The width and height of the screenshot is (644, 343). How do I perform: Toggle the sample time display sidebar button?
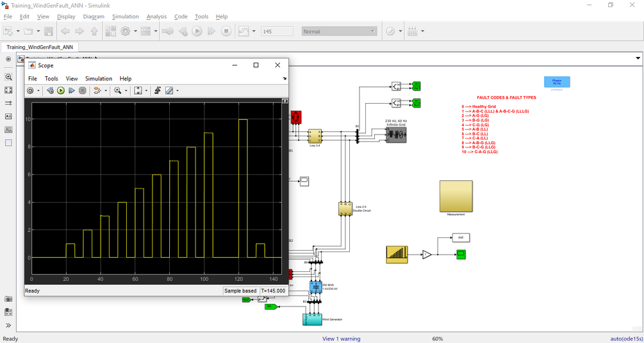click(8, 103)
